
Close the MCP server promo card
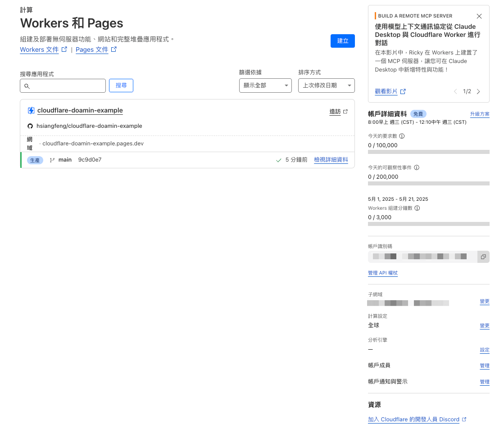pyautogui.click(x=479, y=16)
